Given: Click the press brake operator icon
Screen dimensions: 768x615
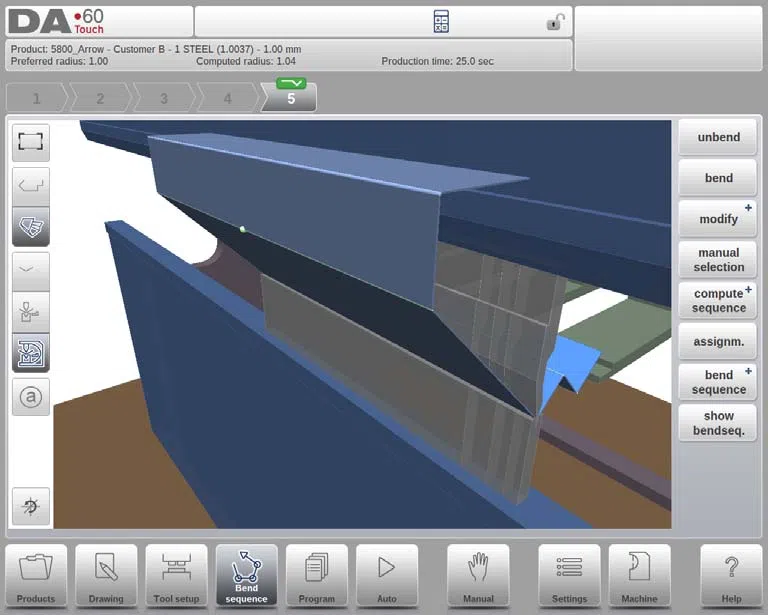Looking at the screenshot, I should pyautogui.click(x=30, y=312).
